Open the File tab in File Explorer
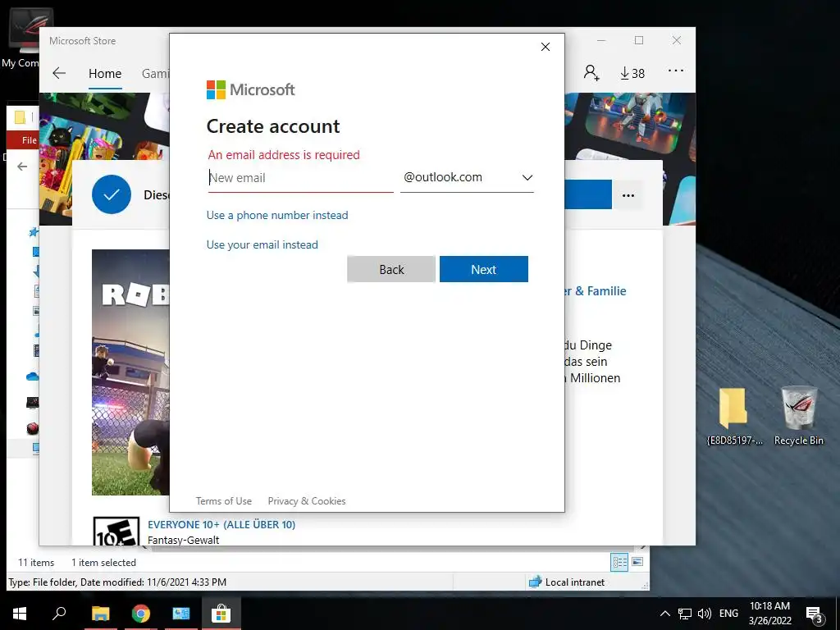Screen dimensions: 840x630 point(23,140)
